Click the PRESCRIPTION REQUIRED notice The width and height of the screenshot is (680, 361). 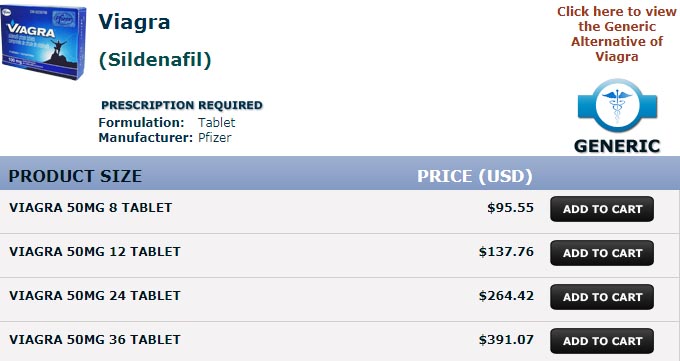pyautogui.click(x=182, y=105)
